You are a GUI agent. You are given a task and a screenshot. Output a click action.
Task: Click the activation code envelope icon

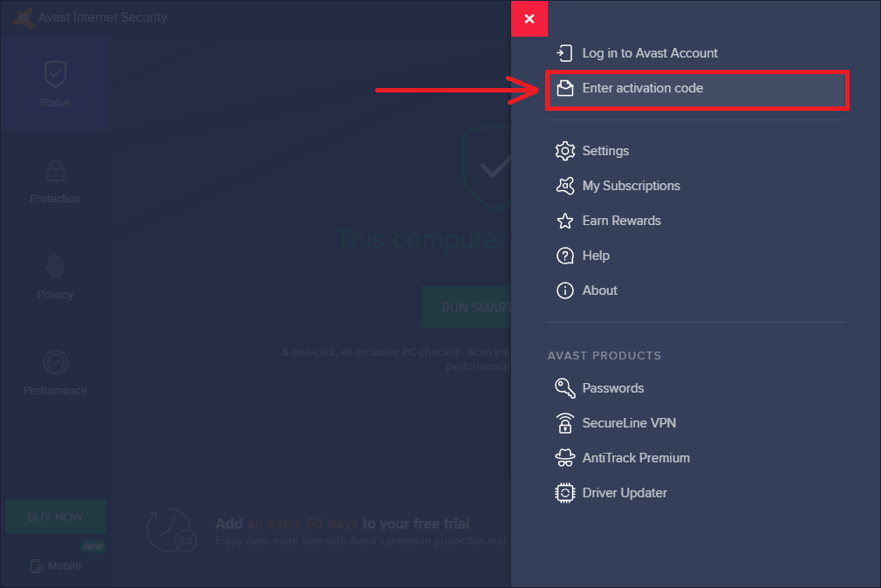point(565,88)
